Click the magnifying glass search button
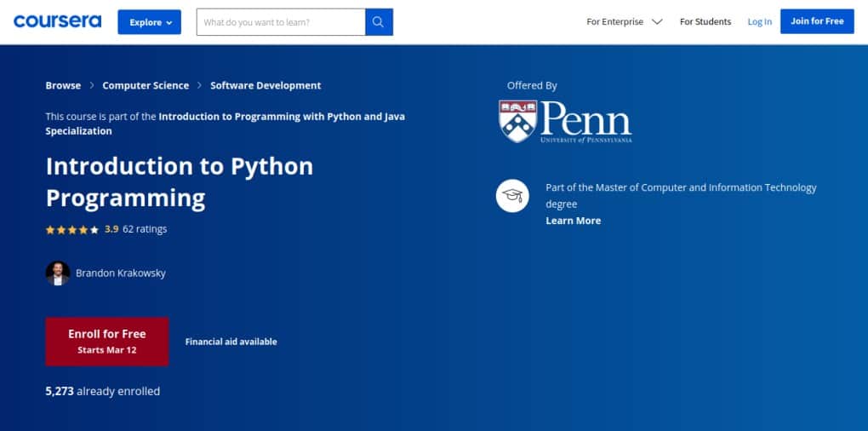This screenshot has height=431, width=868. click(x=379, y=22)
